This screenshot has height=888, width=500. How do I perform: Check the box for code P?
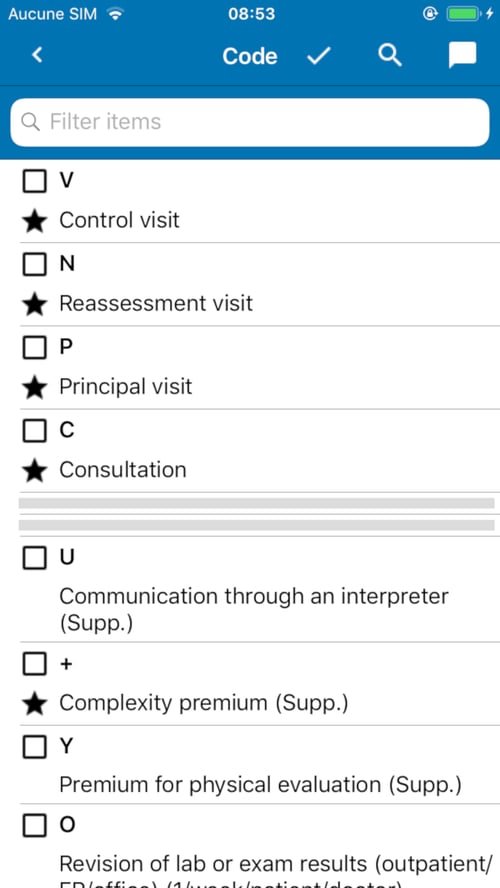[x=35, y=347]
